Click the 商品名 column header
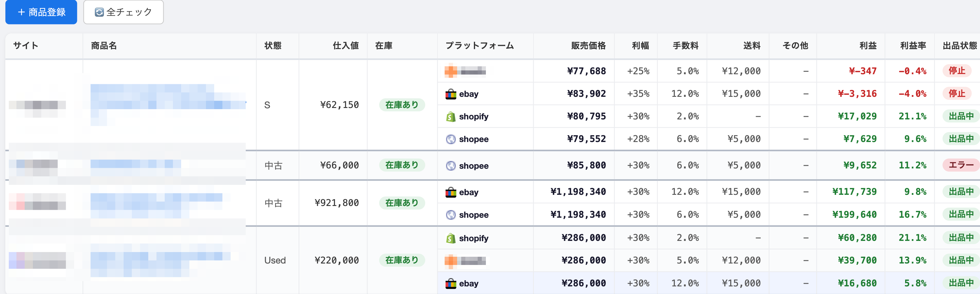980x294 pixels. 104,46
